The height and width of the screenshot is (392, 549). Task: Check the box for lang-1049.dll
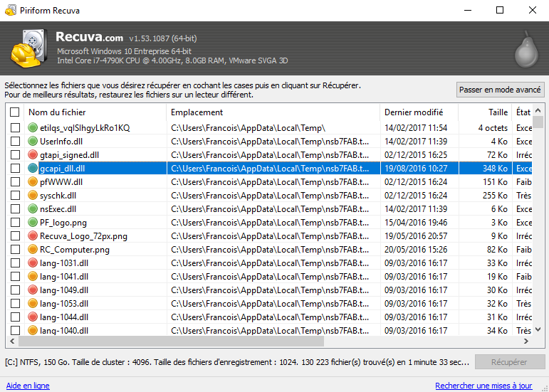click(15, 290)
